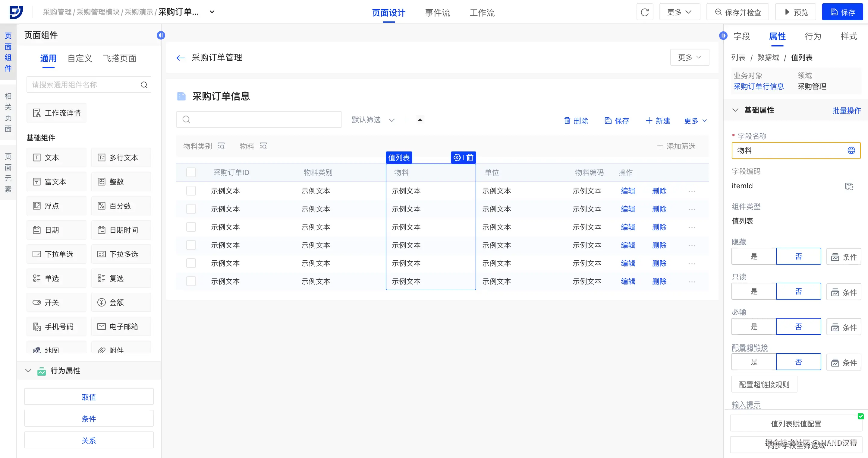Collapse the 基础属性 section
868x458 pixels.
pos(735,110)
